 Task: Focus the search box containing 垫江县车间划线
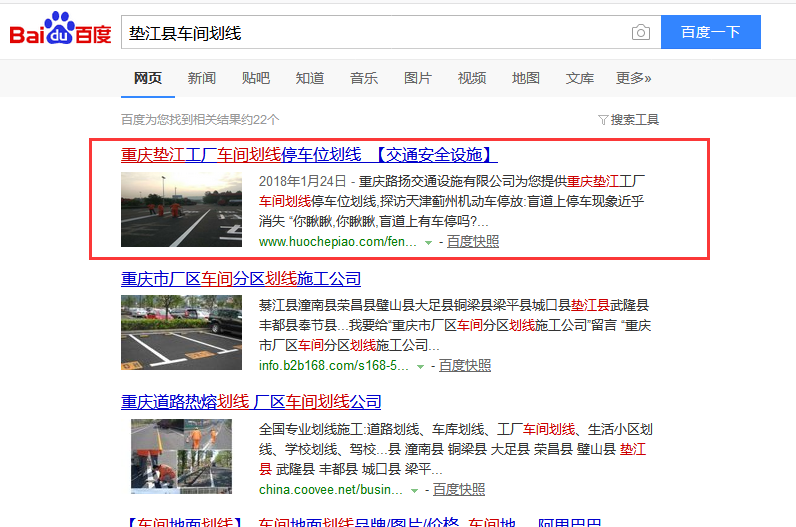pyautogui.click(x=391, y=32)
